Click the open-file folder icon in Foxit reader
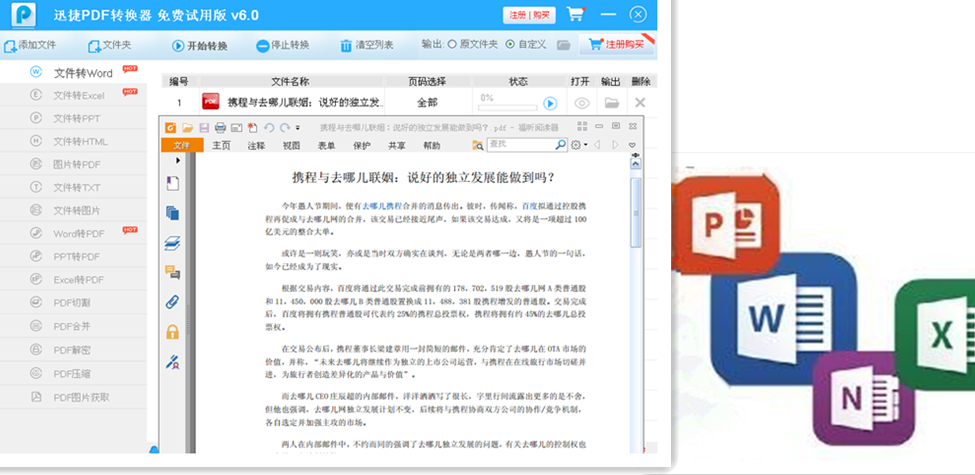This screenshot has height=475, width=975. pos(187,127)
